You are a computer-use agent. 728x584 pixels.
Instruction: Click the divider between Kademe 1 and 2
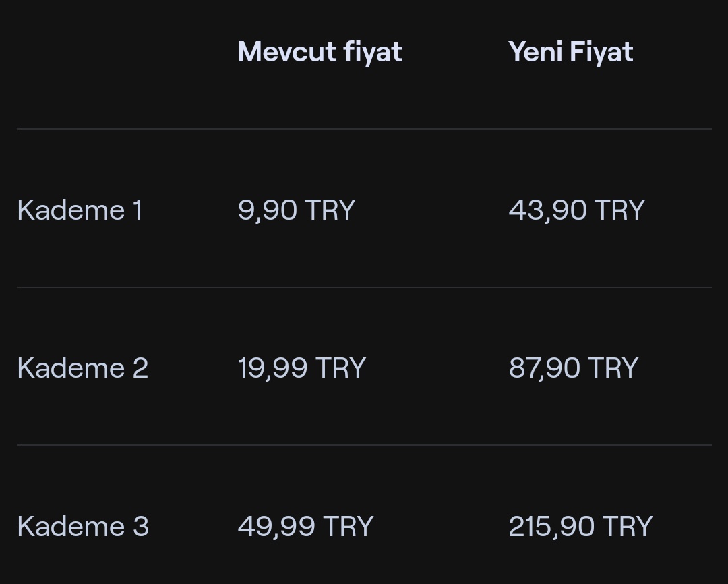[364, 287]
